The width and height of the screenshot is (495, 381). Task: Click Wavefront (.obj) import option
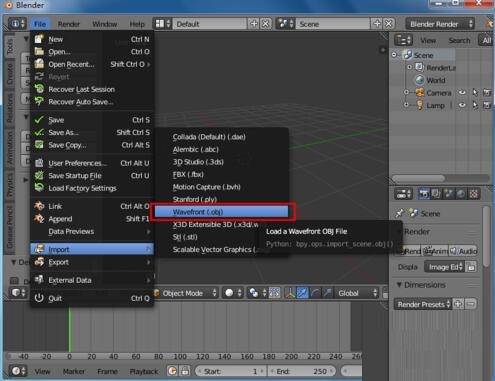tap(221, 212)
